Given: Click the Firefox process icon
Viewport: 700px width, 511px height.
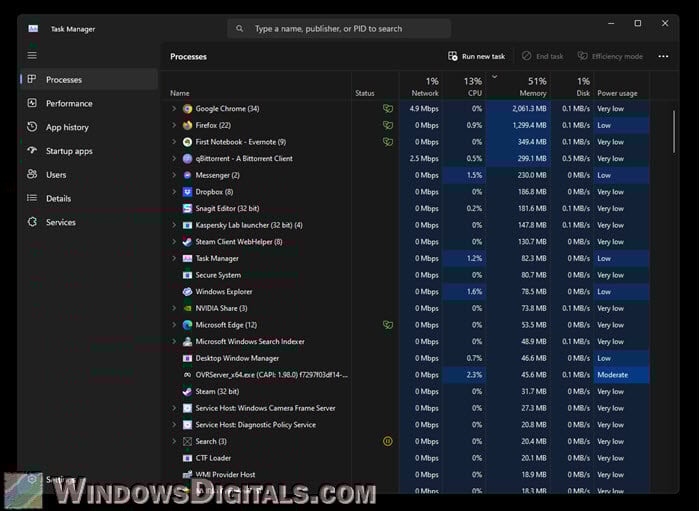Looking at the screenshot, I should click(188, 125).
